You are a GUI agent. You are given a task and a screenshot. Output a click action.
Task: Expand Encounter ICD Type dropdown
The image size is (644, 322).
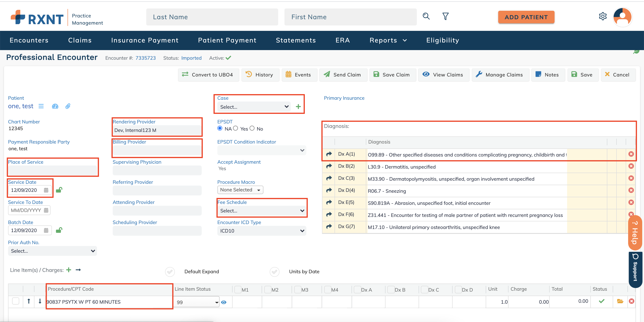click(261, 231)
